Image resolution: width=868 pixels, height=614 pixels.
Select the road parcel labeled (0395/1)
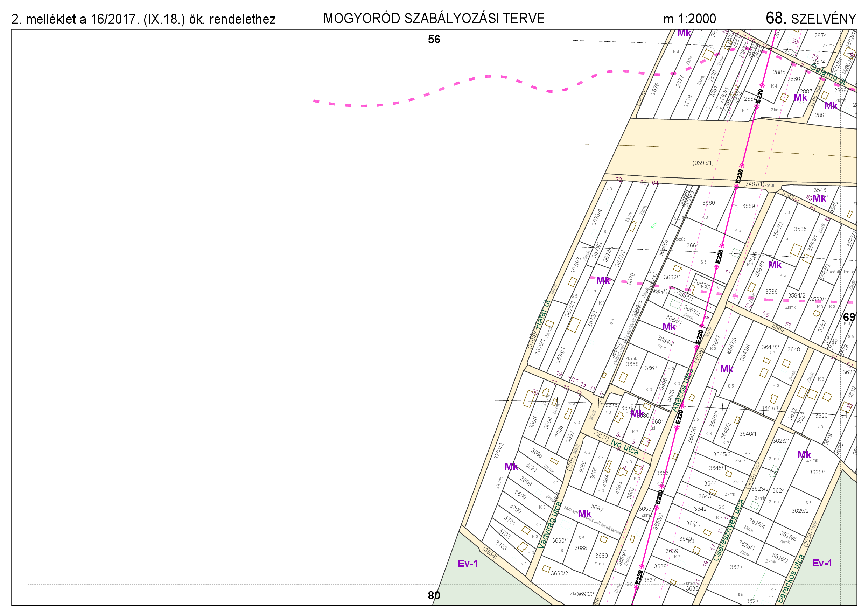point(703,163)
